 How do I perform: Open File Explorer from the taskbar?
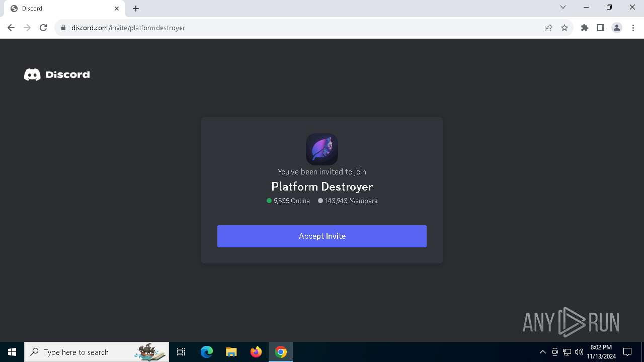[231, 352]
